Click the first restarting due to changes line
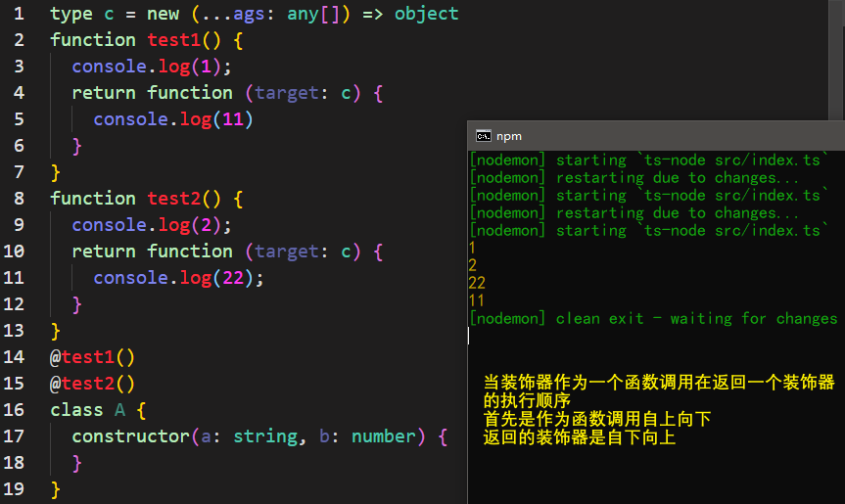 pyautogui.click(x=634, y=178)
